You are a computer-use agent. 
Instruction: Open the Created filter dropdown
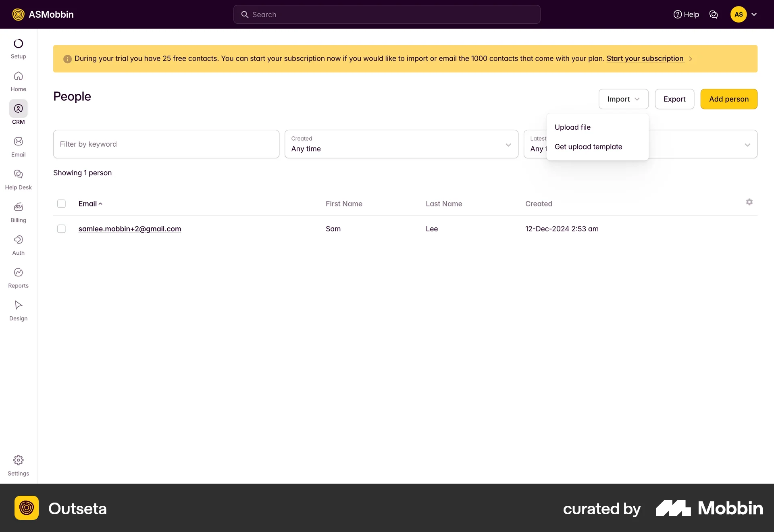coord(401,144)
